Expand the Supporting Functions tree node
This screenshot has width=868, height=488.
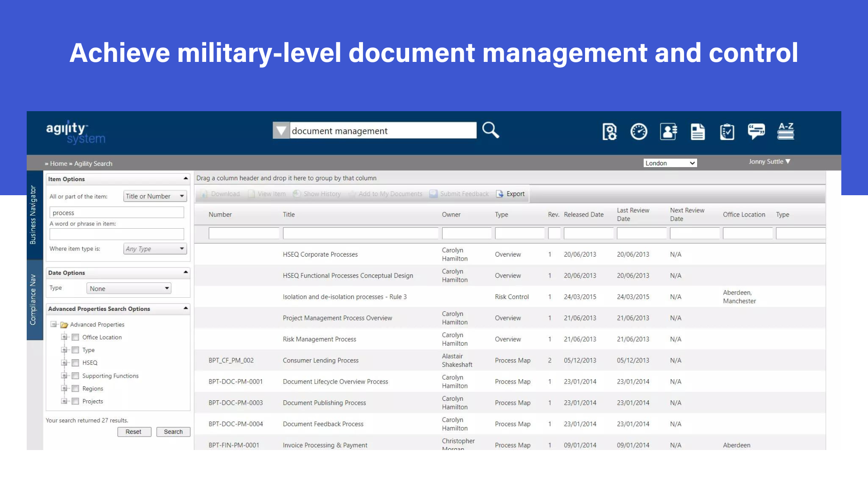[64, 375]
